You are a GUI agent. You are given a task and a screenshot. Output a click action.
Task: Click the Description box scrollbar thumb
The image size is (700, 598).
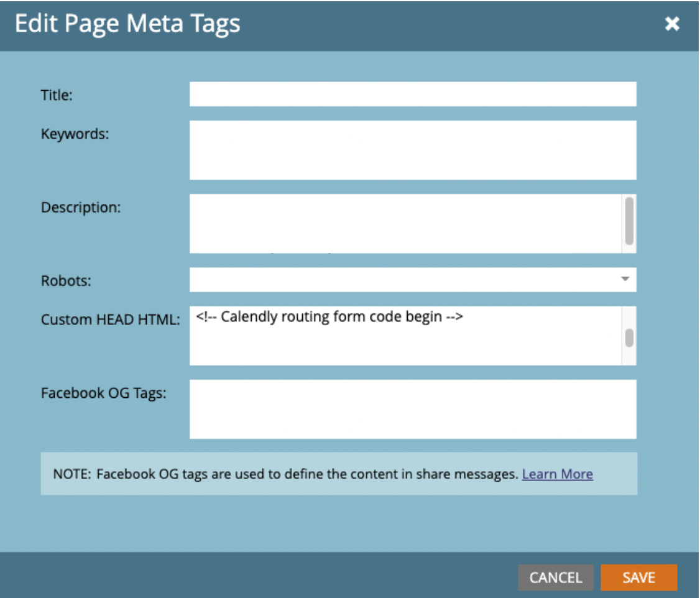pos(629,221)
